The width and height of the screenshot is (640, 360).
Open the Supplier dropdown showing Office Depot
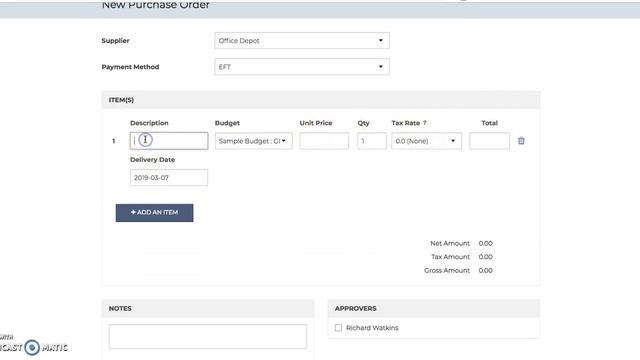[302, 40]
